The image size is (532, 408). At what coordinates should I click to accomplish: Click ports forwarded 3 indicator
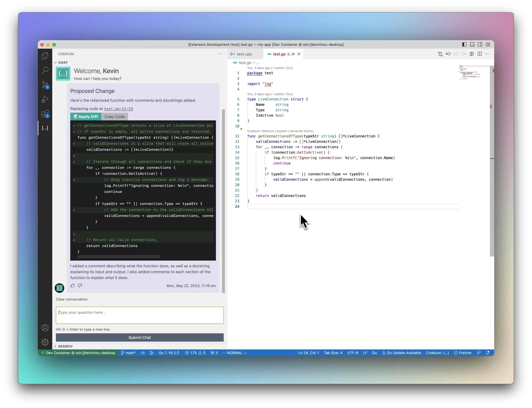[214, 353]
